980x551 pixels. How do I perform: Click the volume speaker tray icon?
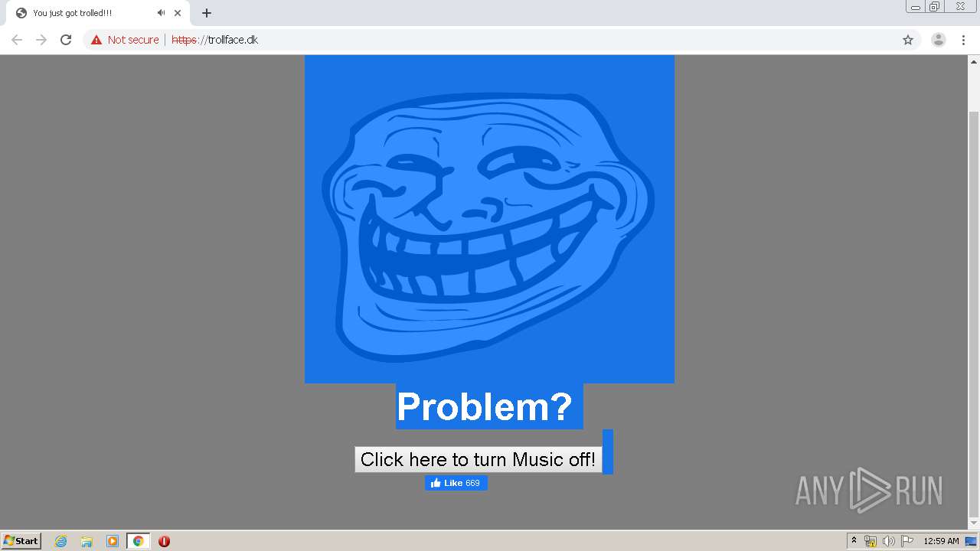coord(889,541)
